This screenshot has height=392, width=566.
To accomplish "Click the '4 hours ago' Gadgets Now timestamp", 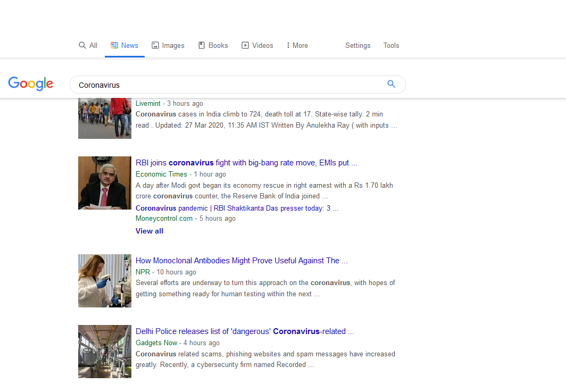I will coord(202,343).
